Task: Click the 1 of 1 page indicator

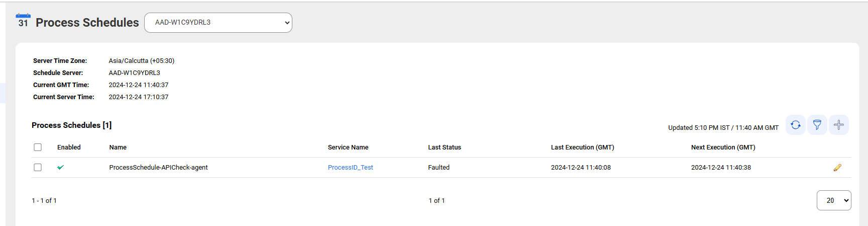Action: [437, 201]
